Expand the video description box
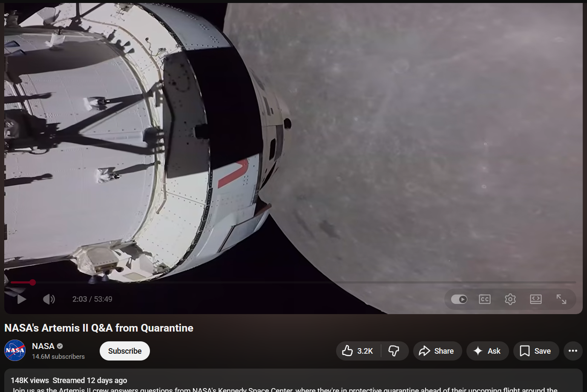The image size is (587, 392). 293,381
